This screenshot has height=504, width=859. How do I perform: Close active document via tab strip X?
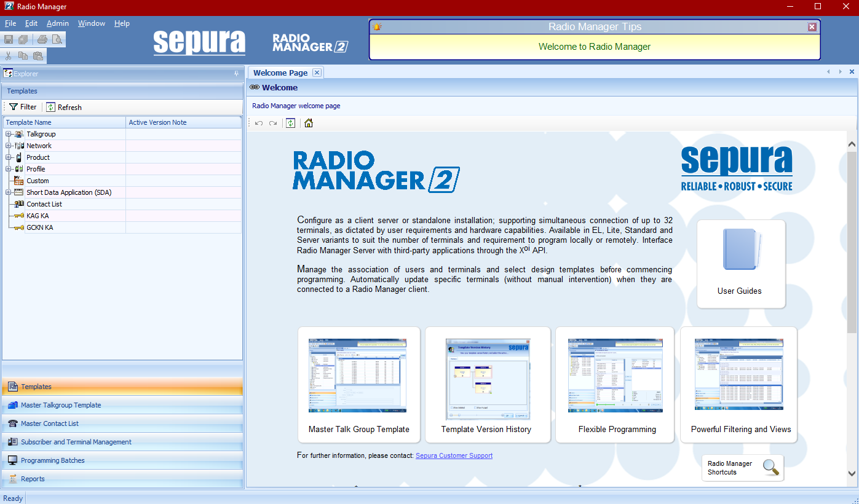[852, 72]
